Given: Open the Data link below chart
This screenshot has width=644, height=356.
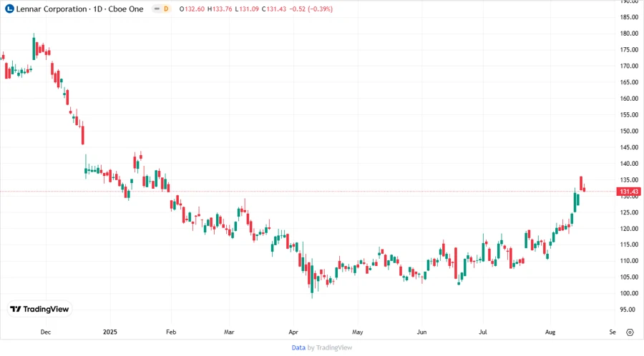Looking at the screenshot, I should pos(298,347).
